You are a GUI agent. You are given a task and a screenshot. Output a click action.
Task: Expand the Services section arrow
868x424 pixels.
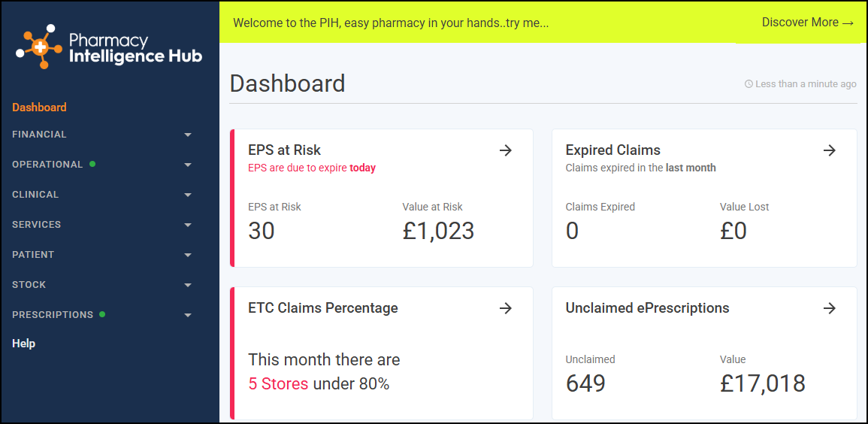pos(188,226)
